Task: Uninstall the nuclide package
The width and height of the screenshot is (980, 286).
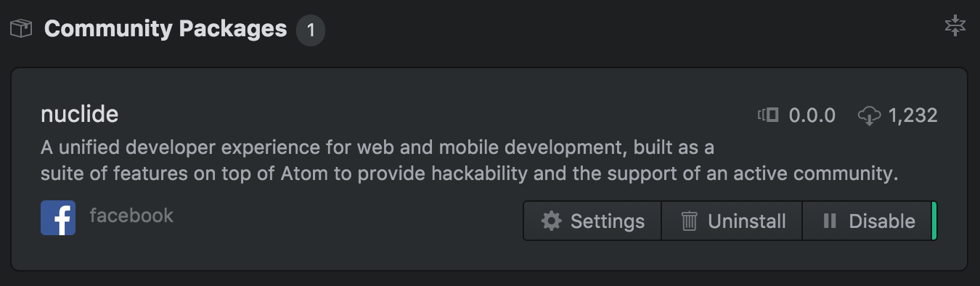Action: point(732,221)
